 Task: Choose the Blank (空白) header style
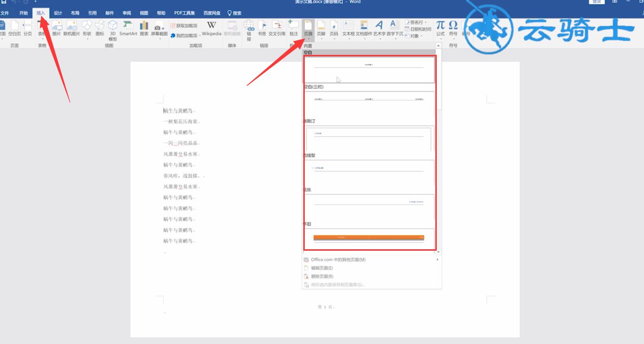pyautogui.click(x=369, y=69)
